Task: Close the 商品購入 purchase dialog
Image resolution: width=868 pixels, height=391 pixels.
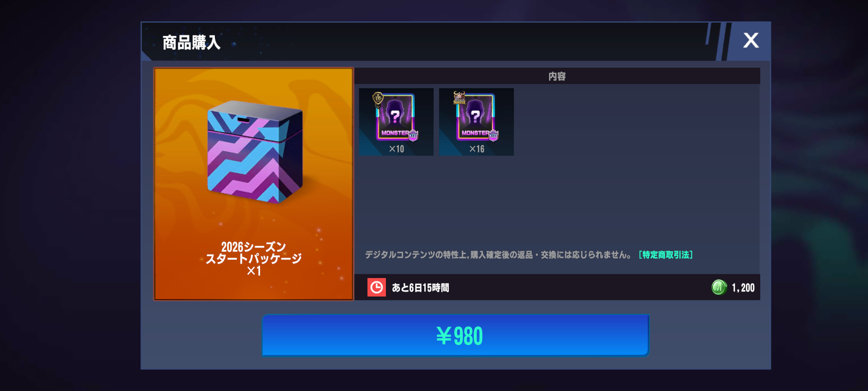Action: [750, 41]
